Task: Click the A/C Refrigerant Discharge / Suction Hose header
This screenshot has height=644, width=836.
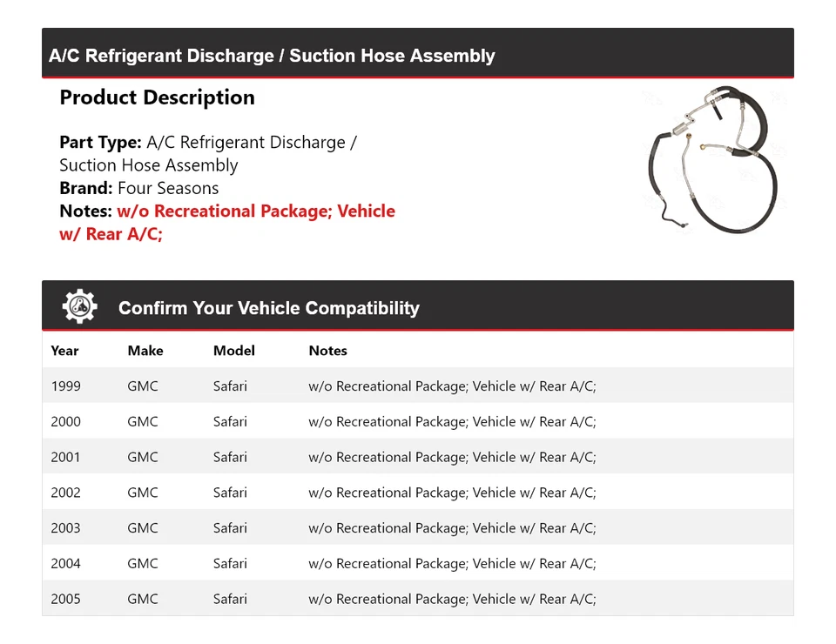Action: [272, 56]
